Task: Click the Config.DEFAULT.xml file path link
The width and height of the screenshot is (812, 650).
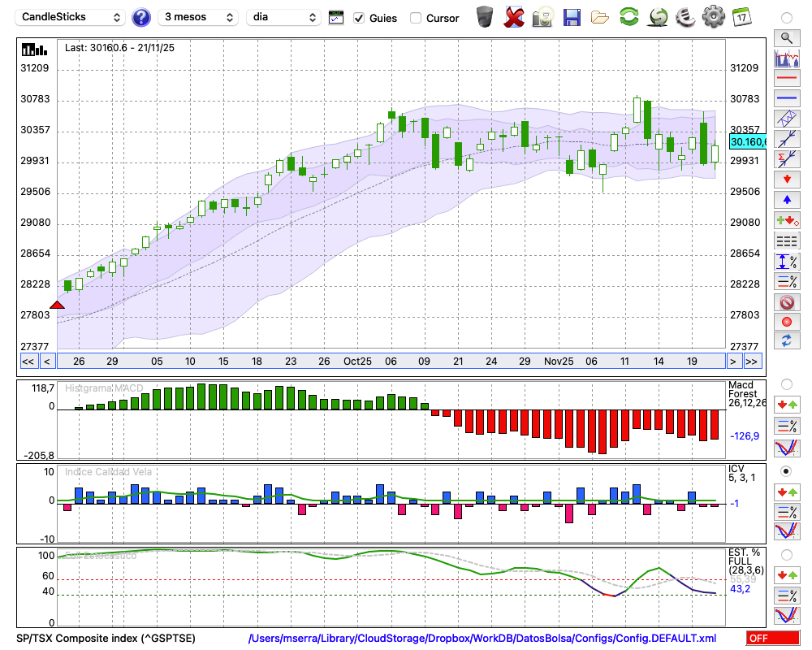Action: tap(482, 639)
